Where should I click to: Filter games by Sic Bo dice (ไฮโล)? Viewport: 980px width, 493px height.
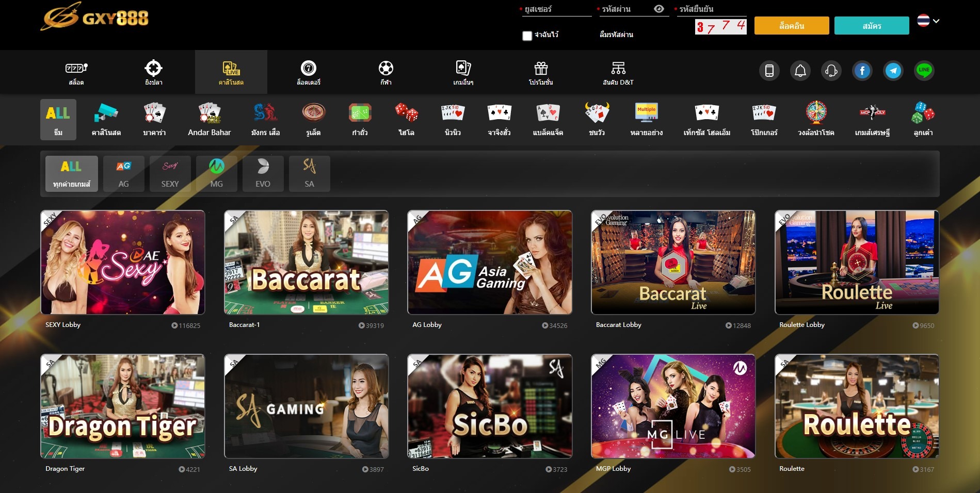407,120
